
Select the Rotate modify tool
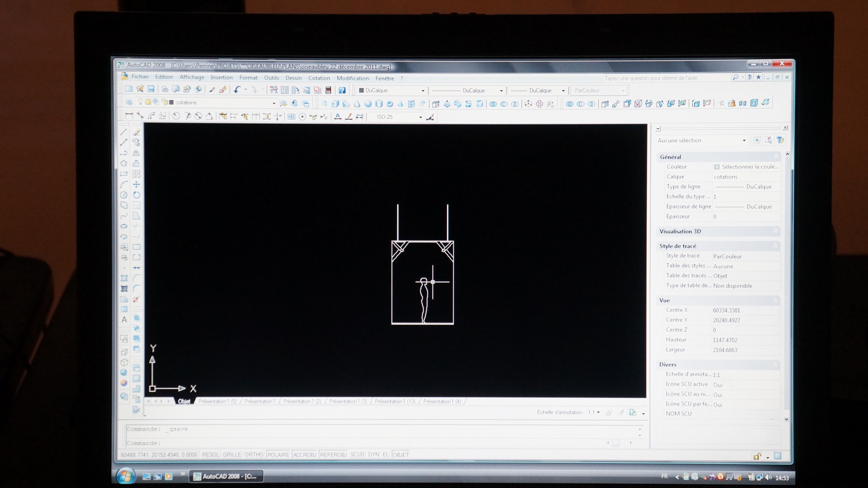(x=136, y=195)
